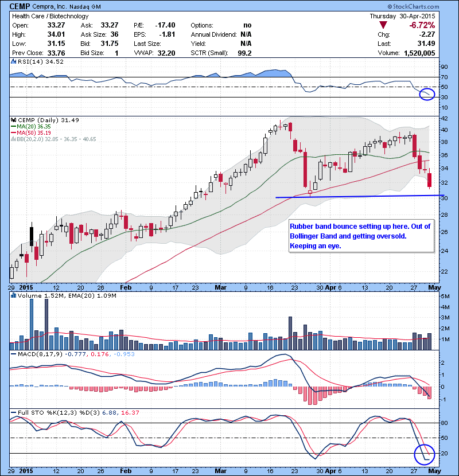Viewport: 459px width, 476px height.
Task: Click the blue MACD legend line marker
Action: pos(13,354)
